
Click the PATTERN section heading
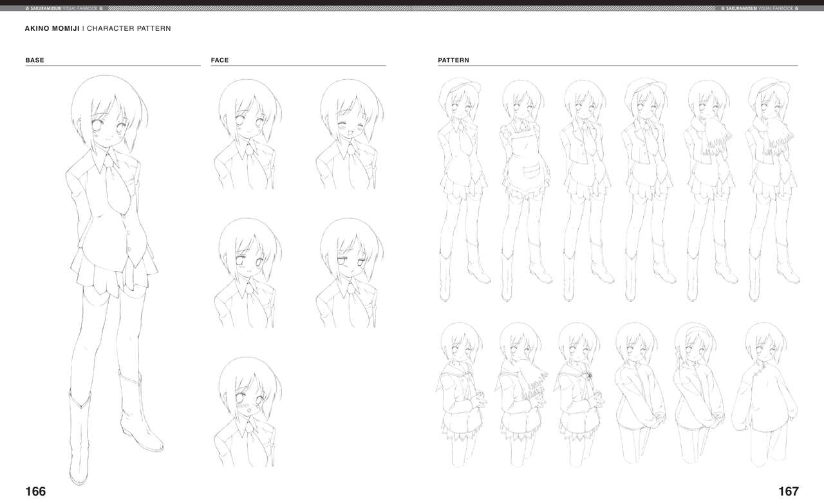453,61
